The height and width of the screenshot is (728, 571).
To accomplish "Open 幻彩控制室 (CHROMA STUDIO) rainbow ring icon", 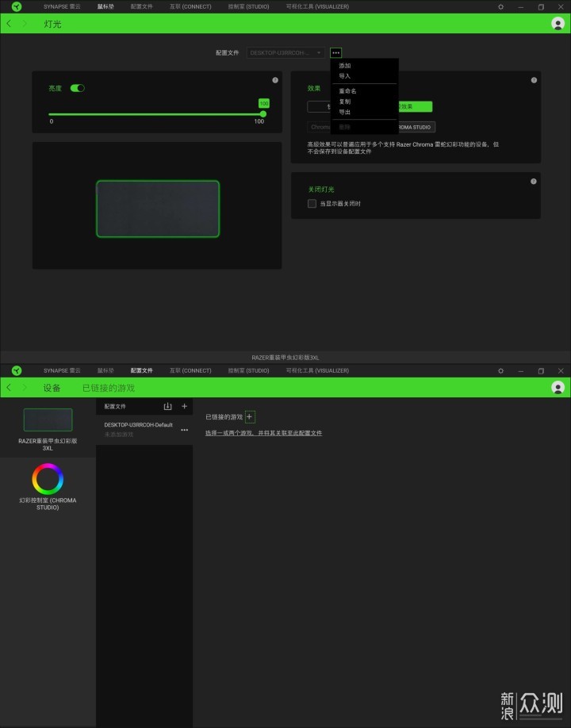I will pyautogui.click(x=48, y=479).
